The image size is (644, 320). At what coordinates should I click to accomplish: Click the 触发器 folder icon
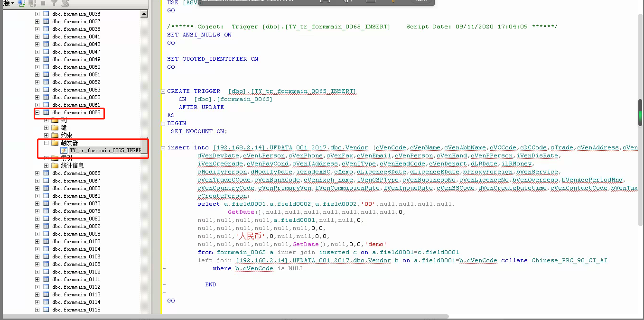[x=55, y=143]
